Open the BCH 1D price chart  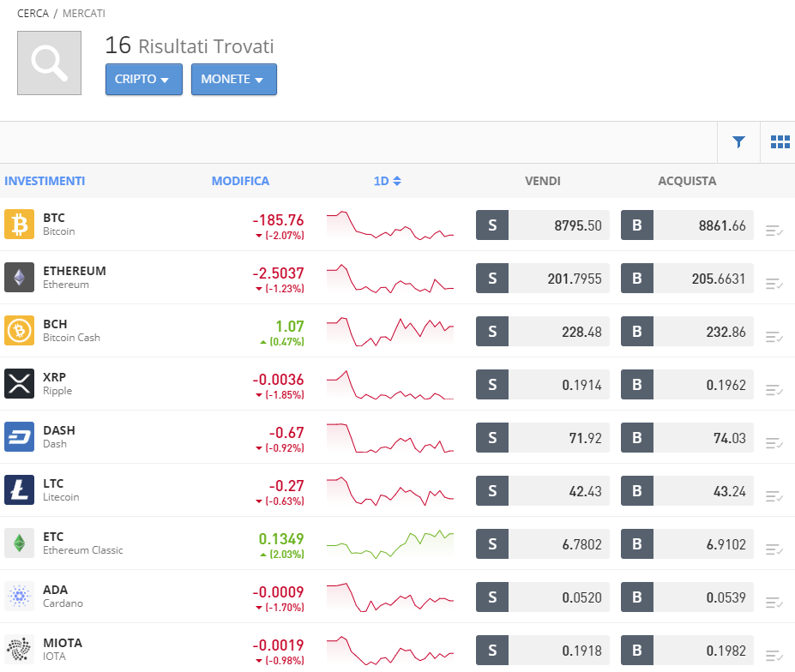coord(390,332)
